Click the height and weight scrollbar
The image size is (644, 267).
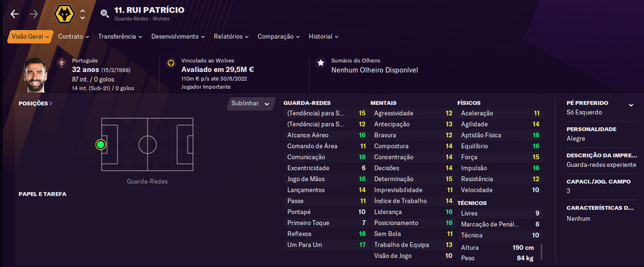[x=541, y=252]
